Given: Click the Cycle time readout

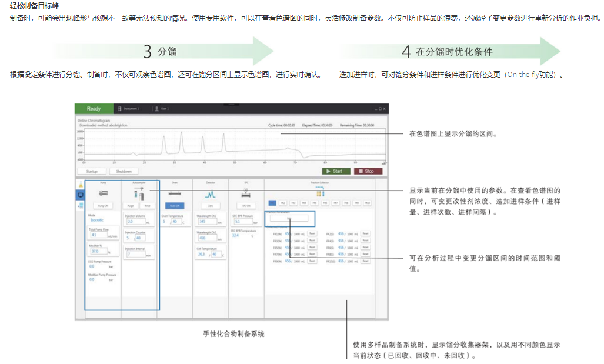Looking at the screenshot, I should point(281,126).
